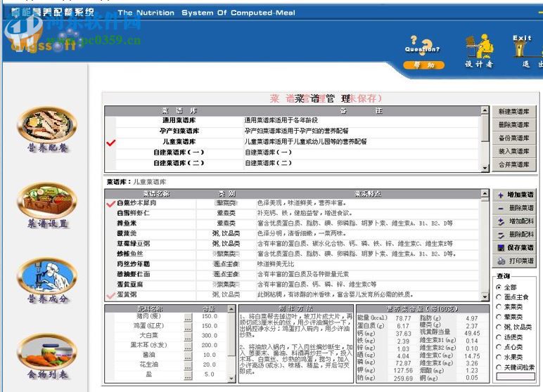Image resolution: width=543 pixels, height=392 pixels.
Task: Select the 孕产妇菜谱库 library row
Action: 293,131
